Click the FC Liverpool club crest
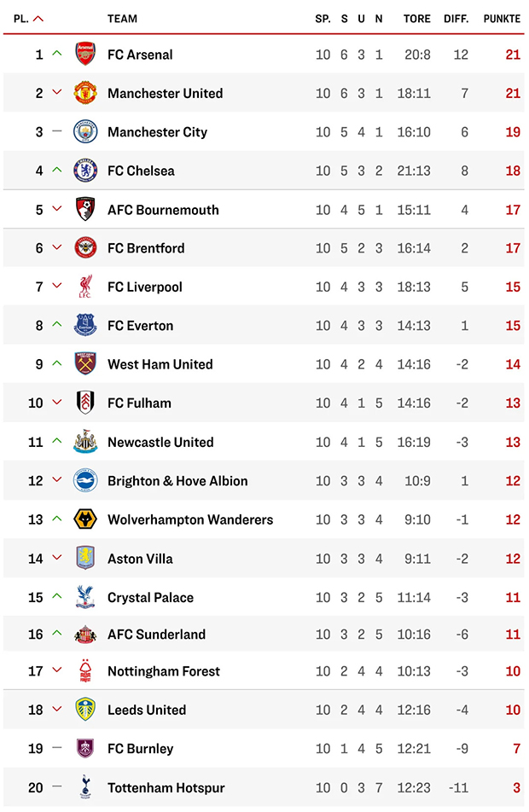This screenshot has width=529, height=812. pyautogui.click(x=85, y=287)
